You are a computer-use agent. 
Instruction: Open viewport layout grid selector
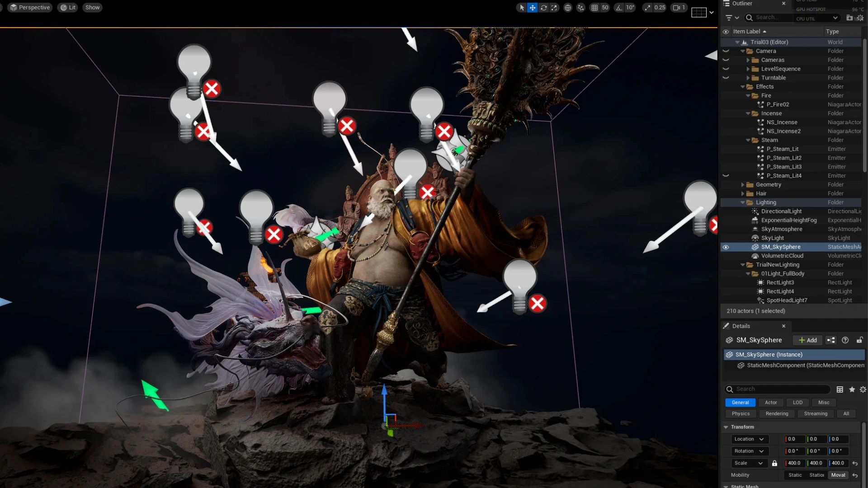click(x=699, y=13)
